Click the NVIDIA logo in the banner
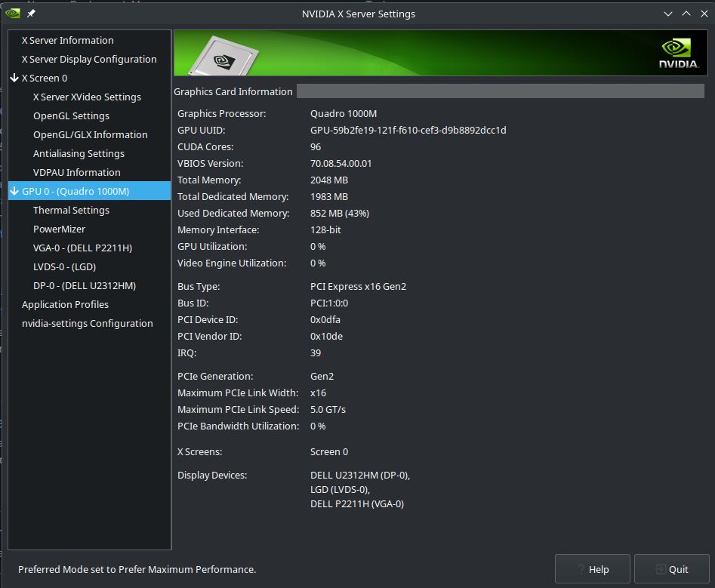Viewport: 715px width, 588px height. [679, 54]
